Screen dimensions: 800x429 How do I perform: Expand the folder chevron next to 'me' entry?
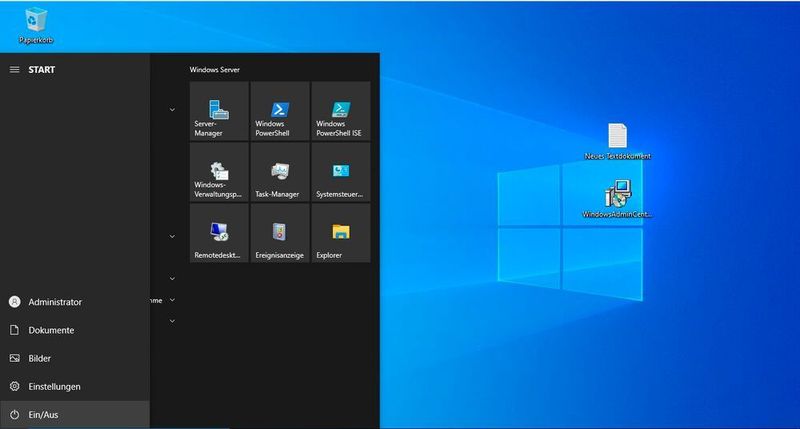[172, 300]
